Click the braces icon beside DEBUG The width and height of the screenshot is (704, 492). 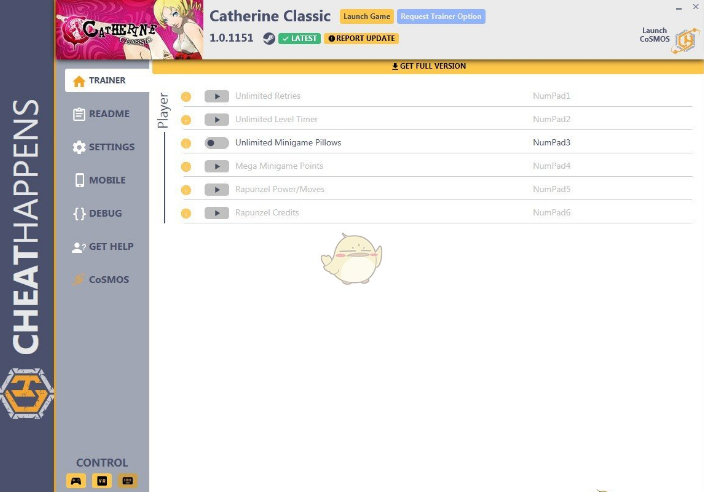(79, 213)
